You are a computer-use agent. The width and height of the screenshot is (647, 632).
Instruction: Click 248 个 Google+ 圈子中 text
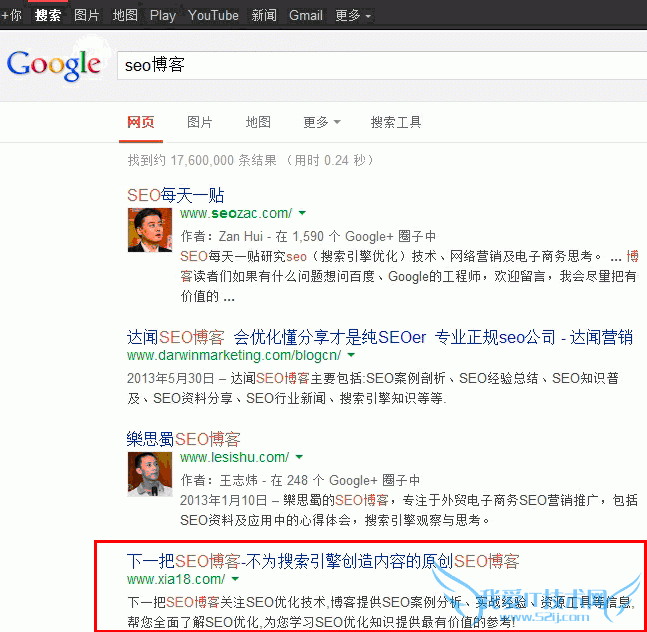[354, 480]
